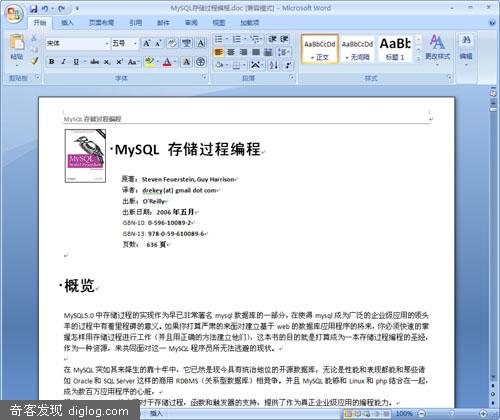
Task: Redo the last action
Action: click(62, 9)
